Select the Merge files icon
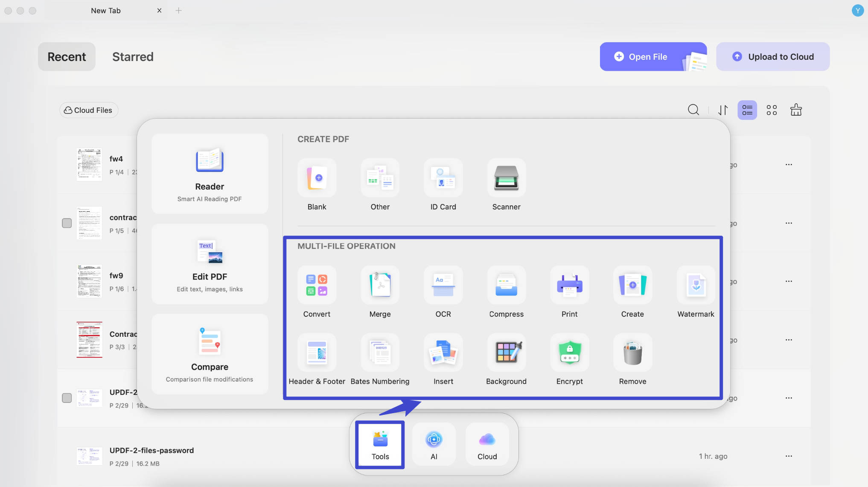Screen dimensions: 868x487 click(x=380, y=285)
